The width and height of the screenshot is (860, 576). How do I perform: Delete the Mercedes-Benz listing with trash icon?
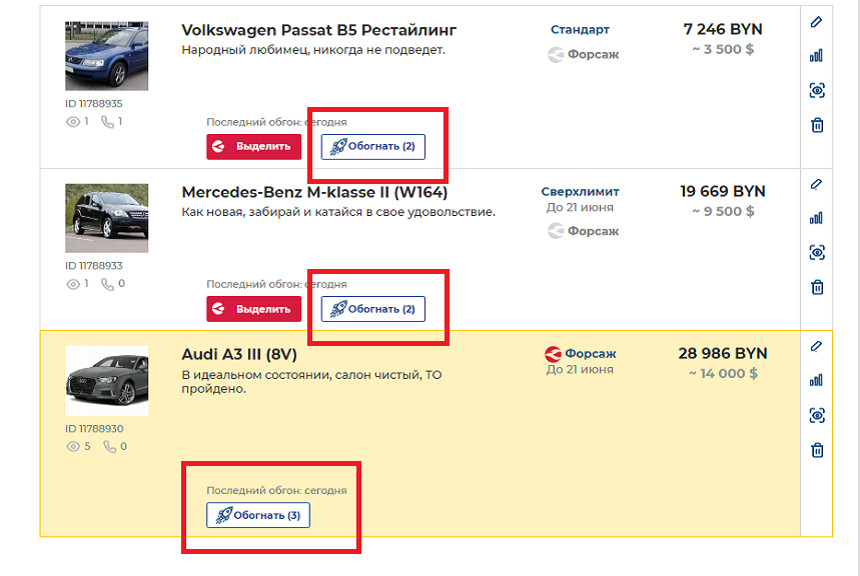tap(817, 287)
